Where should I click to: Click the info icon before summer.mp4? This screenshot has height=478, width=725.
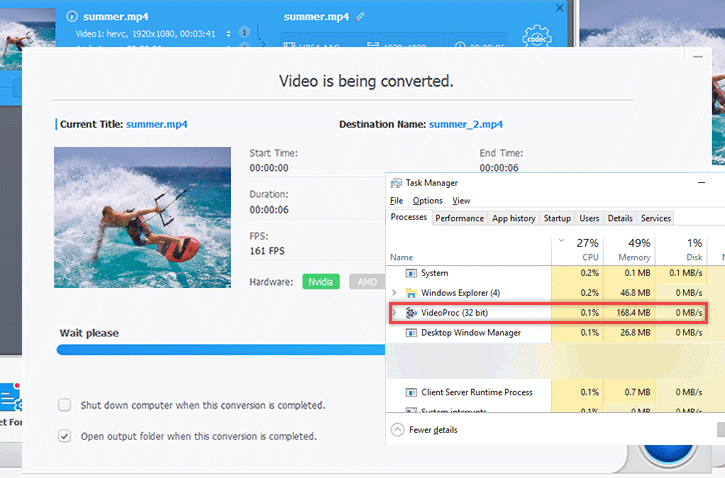coord(71,17)
